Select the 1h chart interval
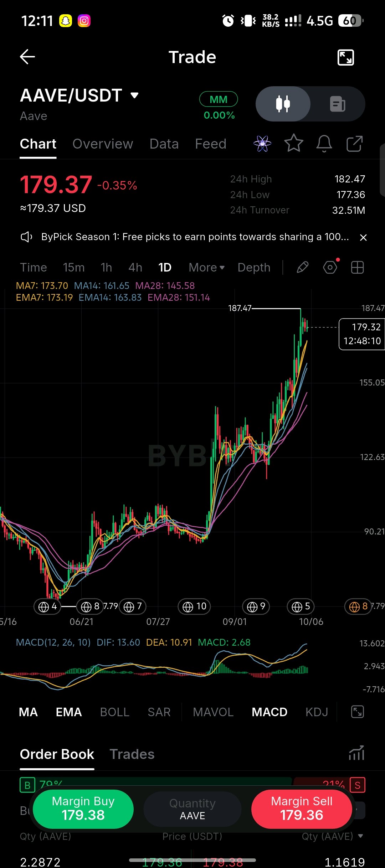 [106, 268]
